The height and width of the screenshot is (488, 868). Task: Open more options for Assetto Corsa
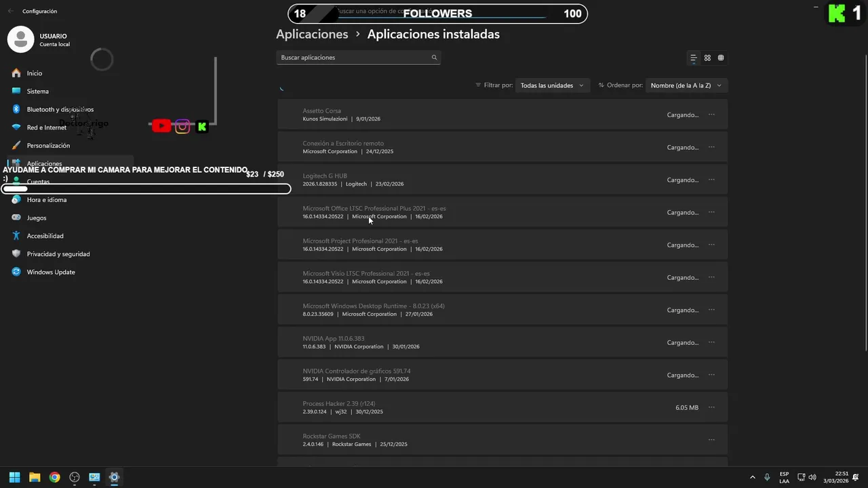[711, 115]
